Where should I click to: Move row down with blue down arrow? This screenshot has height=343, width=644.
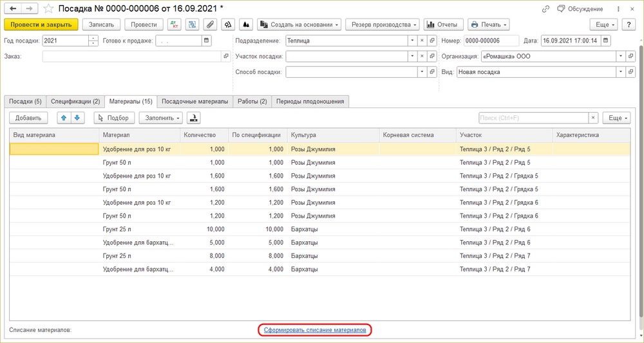point(77,118)
